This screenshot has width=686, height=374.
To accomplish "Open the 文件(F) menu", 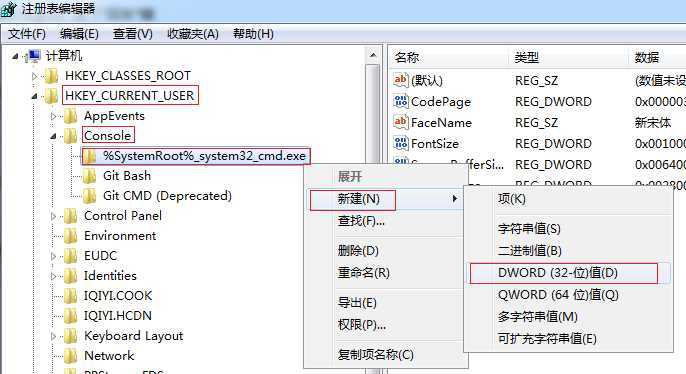I will click(x=27, y=34).
